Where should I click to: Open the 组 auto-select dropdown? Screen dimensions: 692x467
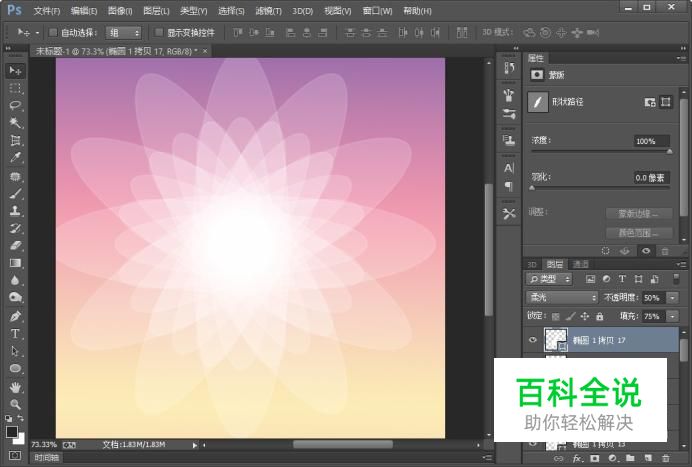[123, 33]
